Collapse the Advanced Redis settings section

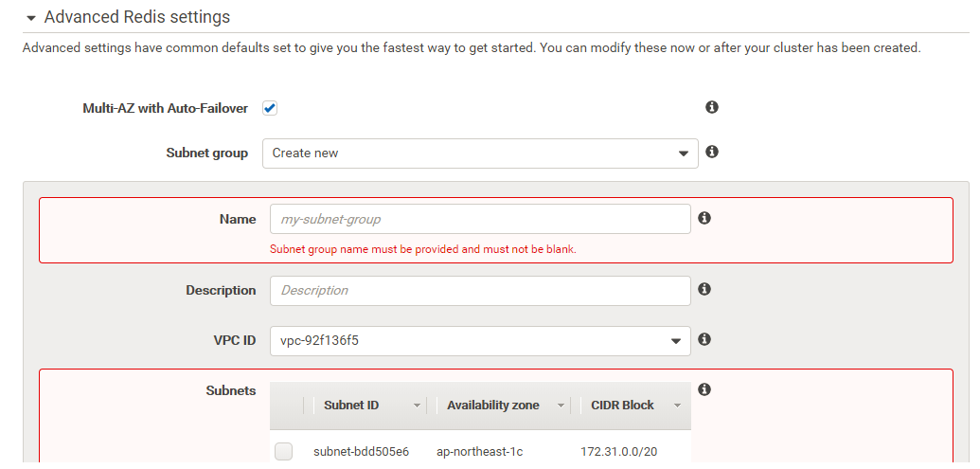pyautogui.click(x=31, y=18)
